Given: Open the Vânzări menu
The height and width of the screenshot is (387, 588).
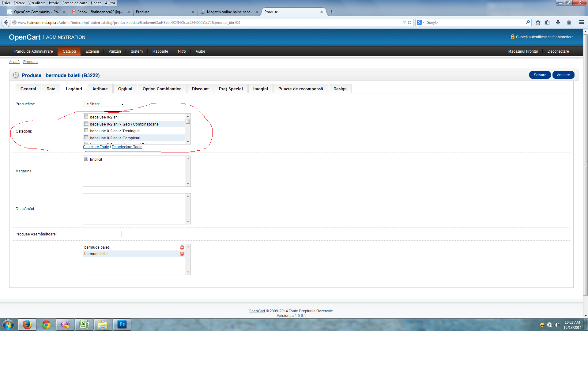Looking at the screenshot, I should 115,51.
